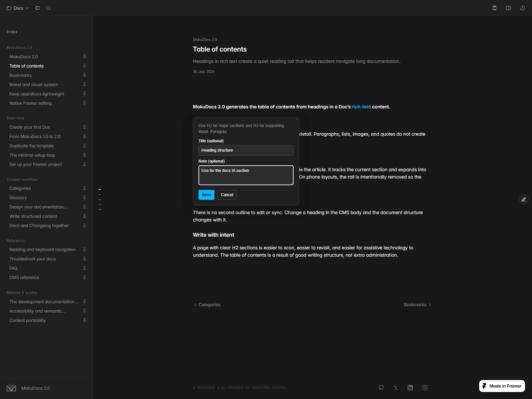Pin the Table of contents item
This screenshot has height=399, width=532.
click(x=84, y=66)
